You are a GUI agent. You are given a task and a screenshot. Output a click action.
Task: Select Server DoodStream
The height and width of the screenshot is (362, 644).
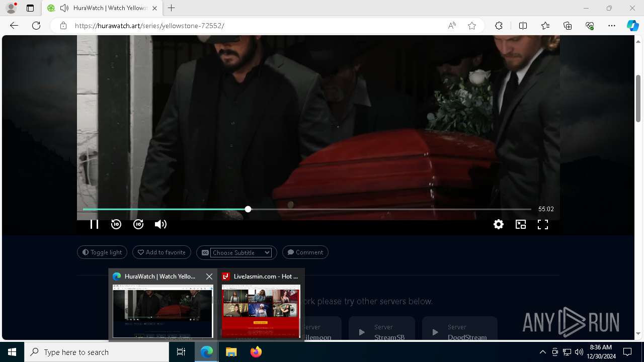pyautogui.click(x=460, y=329)
